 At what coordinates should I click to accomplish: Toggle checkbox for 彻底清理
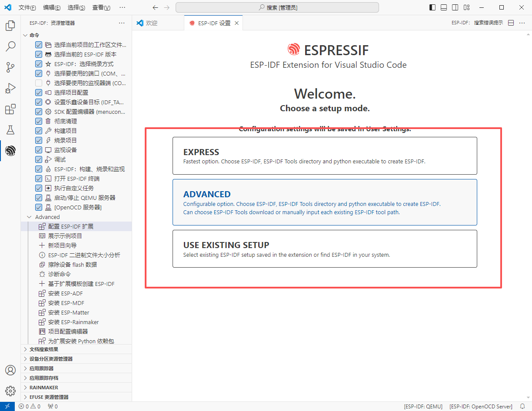(39, 121)
